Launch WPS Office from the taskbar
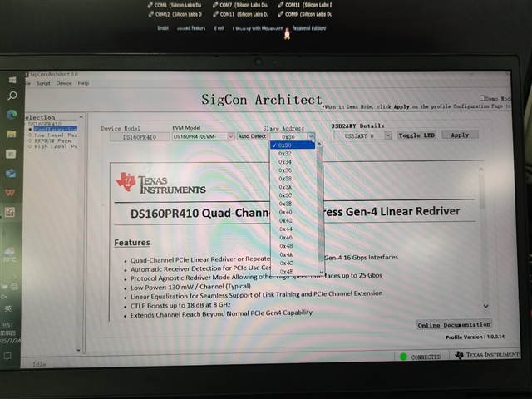Viewport: 532px width, 399px height. coord(10,193)
